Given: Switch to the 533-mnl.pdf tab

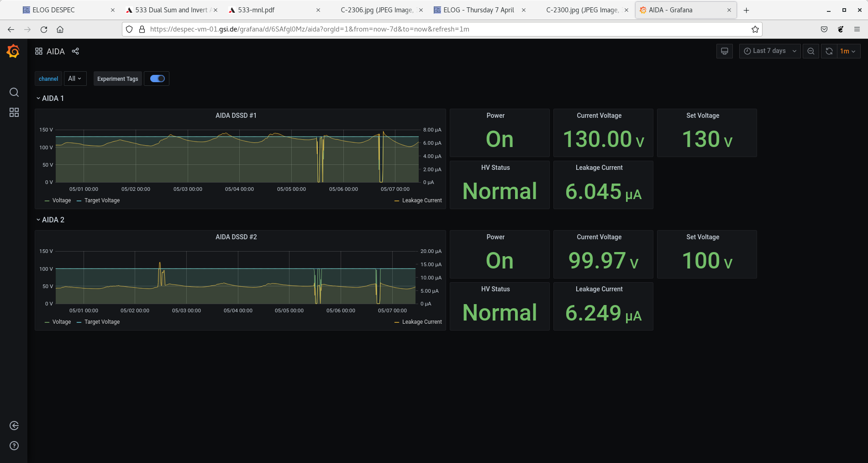Looking at the screenshot, I should click(256, 10).
